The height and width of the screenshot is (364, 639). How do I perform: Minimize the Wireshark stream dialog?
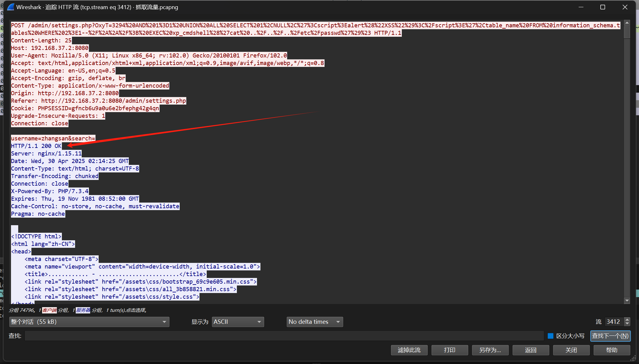pyautogui.click(x=581, y=7)
